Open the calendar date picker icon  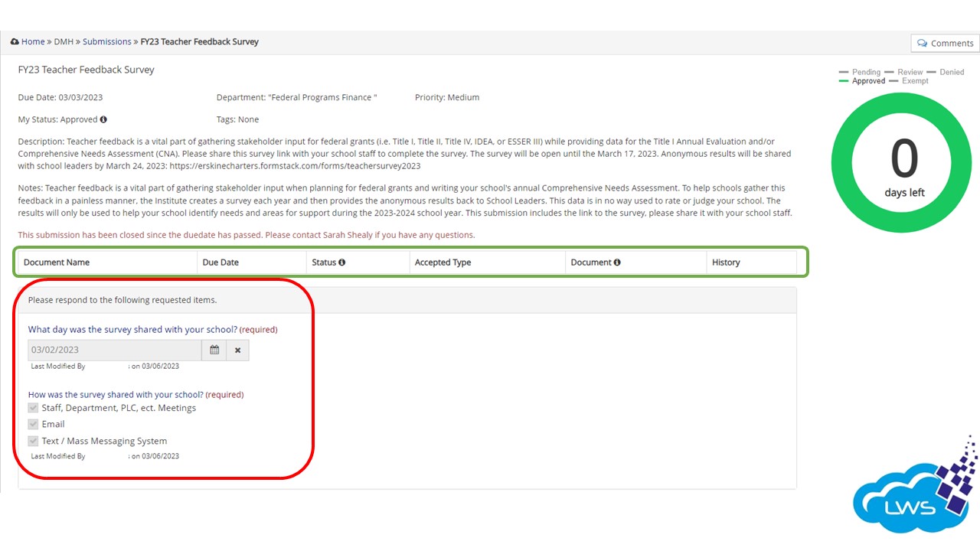[214, 350]
